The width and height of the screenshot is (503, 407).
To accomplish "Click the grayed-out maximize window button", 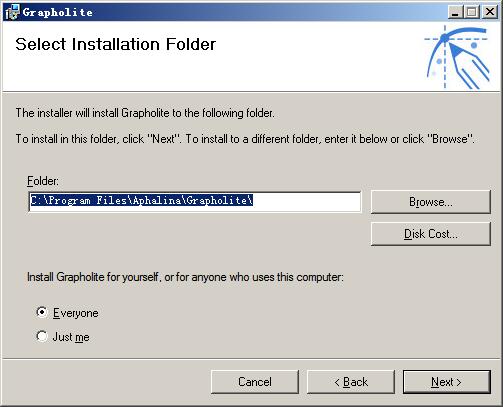I will point(472,12).
